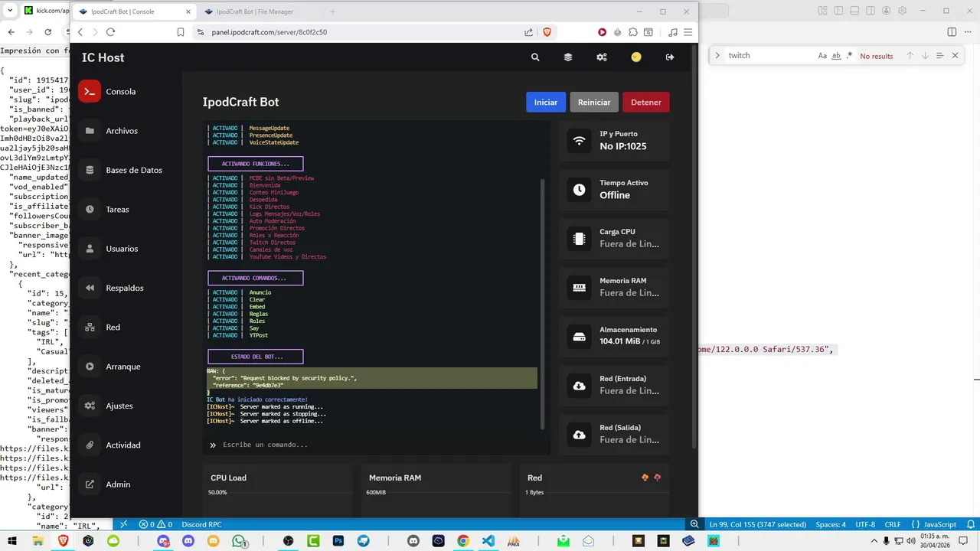Toggle Match Case in VS Code find
The width and height of the screenshot is (980, 551).
[822, 56]
